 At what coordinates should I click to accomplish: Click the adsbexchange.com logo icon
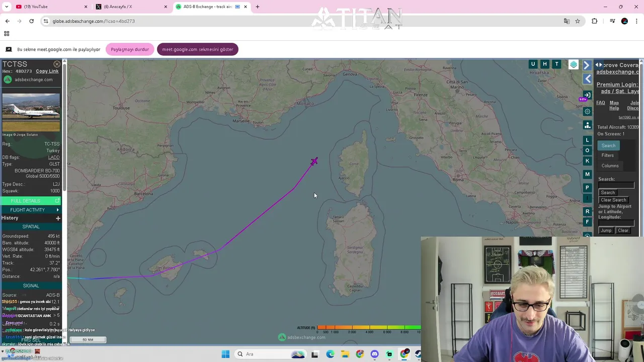pyautogui.click(x=7, y=79)
